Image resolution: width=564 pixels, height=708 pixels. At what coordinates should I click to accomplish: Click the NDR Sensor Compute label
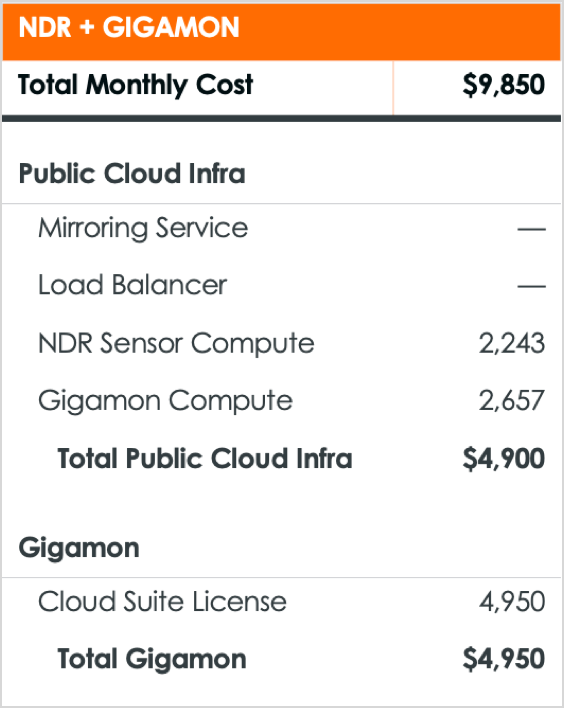click(176, 343)
